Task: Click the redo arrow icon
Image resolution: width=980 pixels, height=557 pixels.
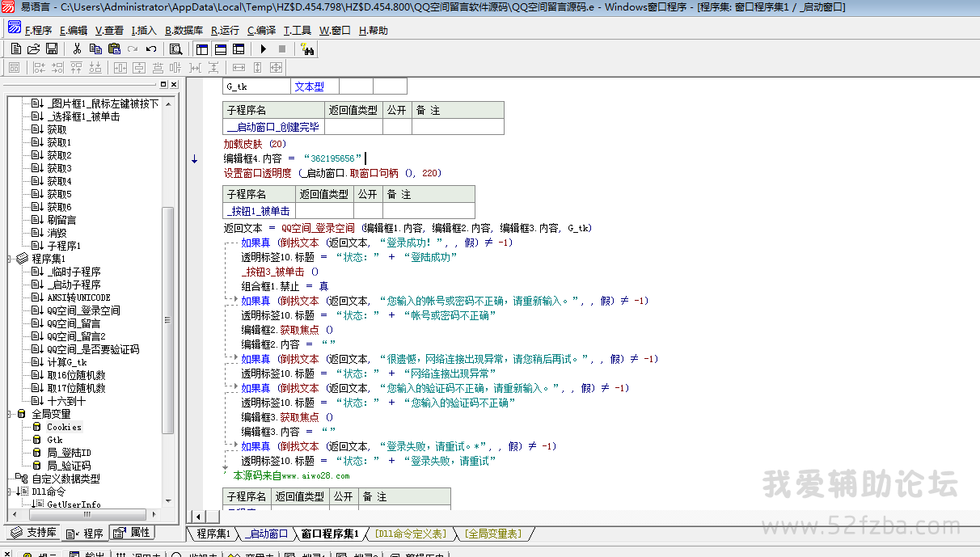Action: 133,49
